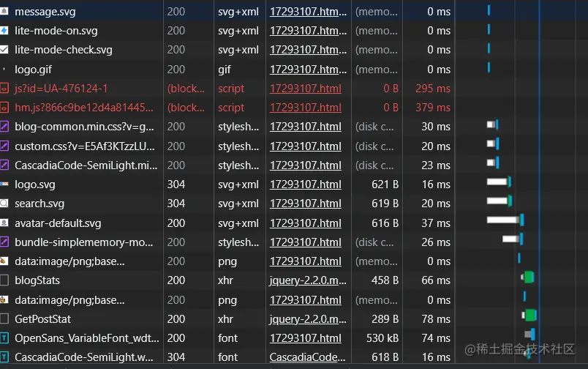
Task: Select the avatar-default.svg request name
Action: click(58, 223)
